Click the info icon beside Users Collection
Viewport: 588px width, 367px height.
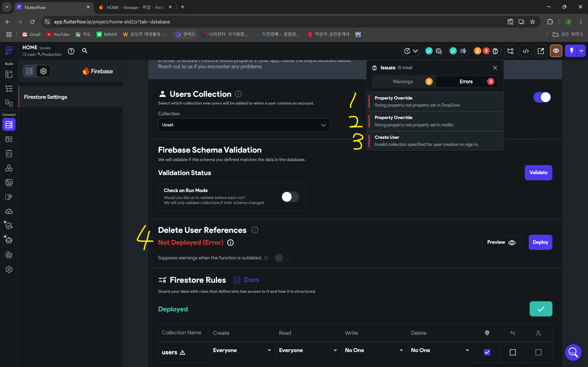[x=238, y=94]
